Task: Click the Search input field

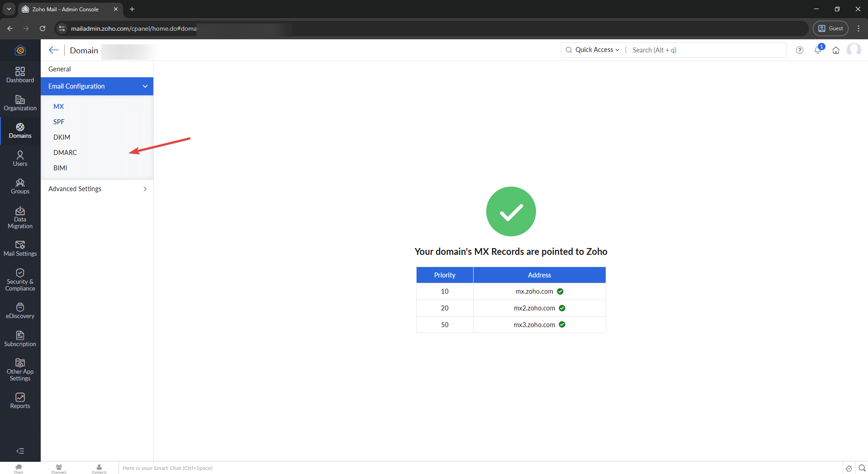Action: click(x=706, y=50)
